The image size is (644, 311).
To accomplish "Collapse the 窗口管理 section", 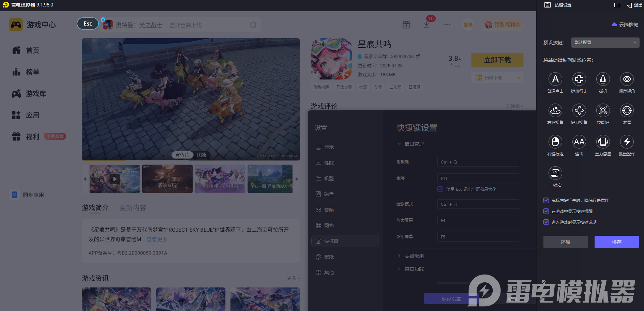I will [x=399, y=144].
